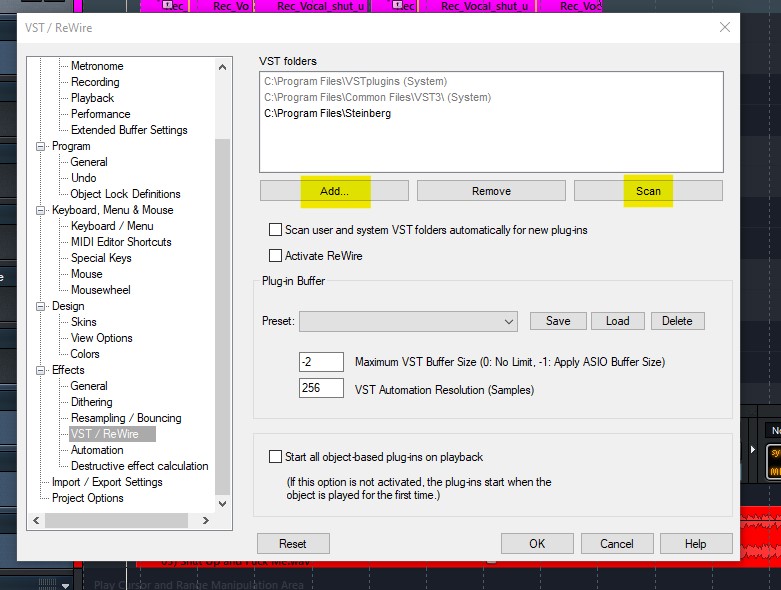Select Keyboard / Menu settings
The width and height of the screenshot is (781, 590).
[112, 226]
